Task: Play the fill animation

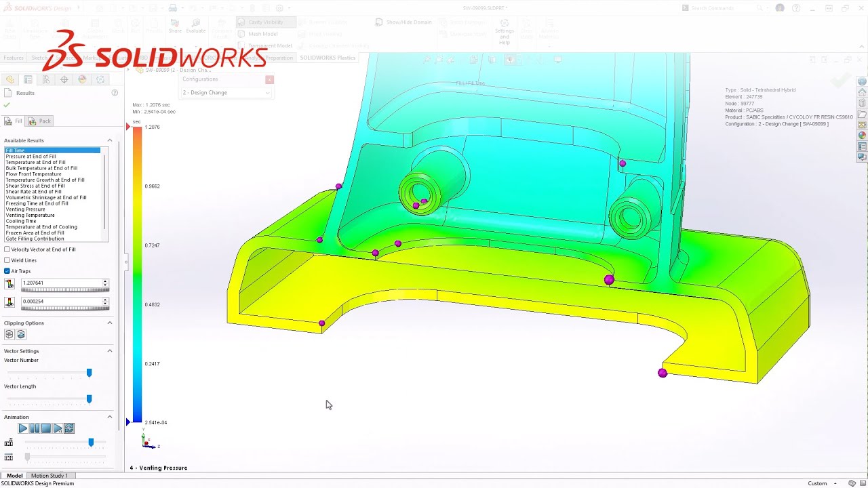Action: (23, 428)
